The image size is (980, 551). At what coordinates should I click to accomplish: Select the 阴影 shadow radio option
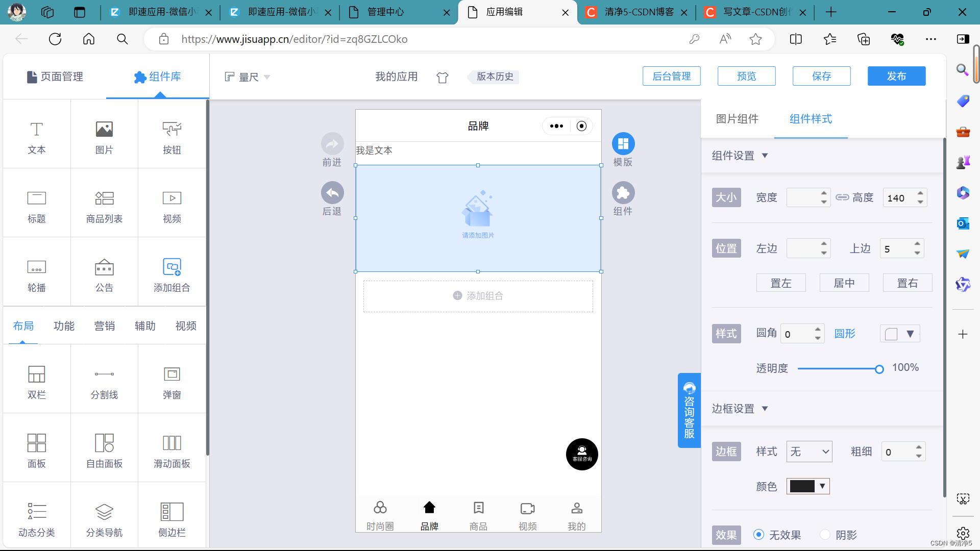point(825,534)
